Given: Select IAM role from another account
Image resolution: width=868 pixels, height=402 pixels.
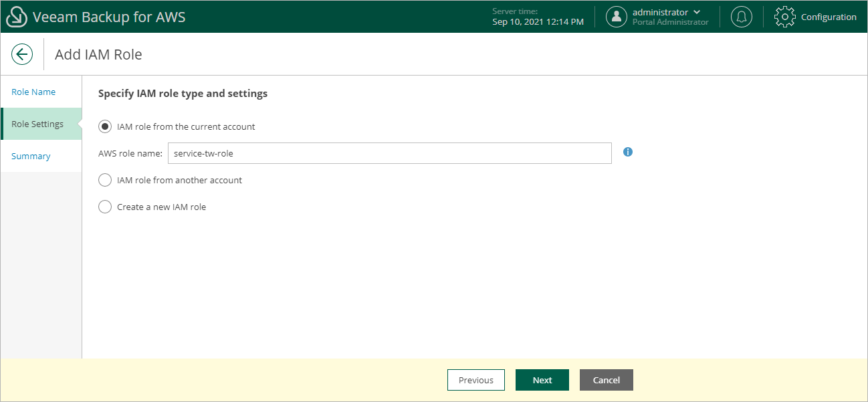Looking at the screenshot, I should pyautogui.click(x=105, y=180).
